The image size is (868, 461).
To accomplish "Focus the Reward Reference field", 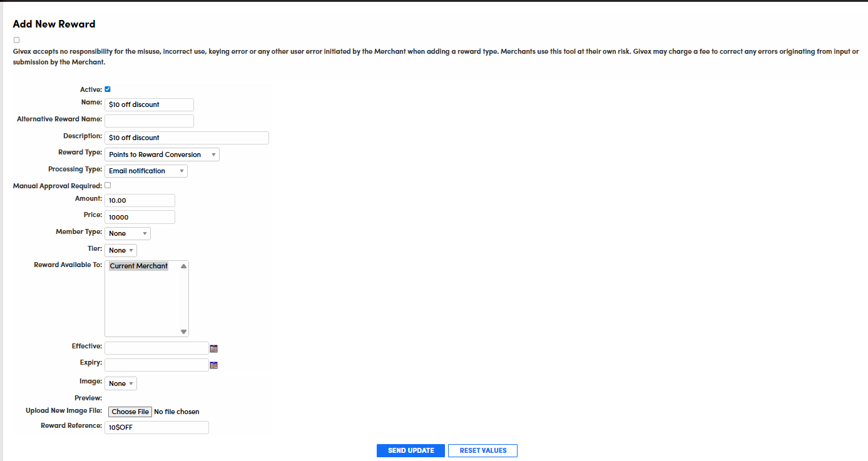I will [156, 427].
